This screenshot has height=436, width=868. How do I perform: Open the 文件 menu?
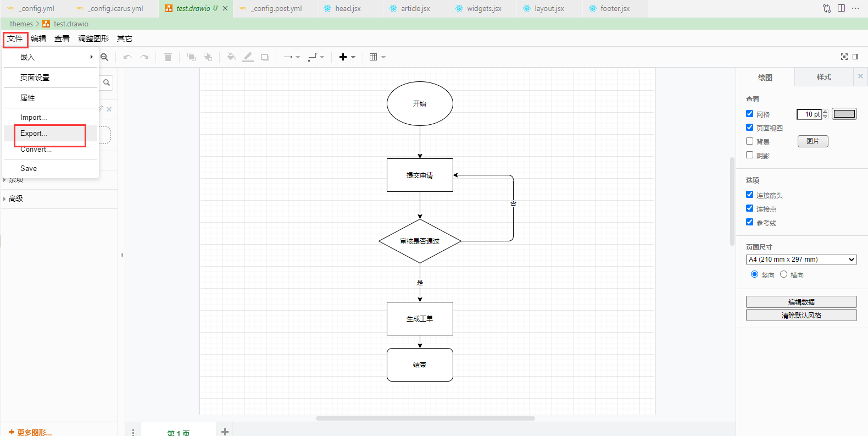coord(15,38)
